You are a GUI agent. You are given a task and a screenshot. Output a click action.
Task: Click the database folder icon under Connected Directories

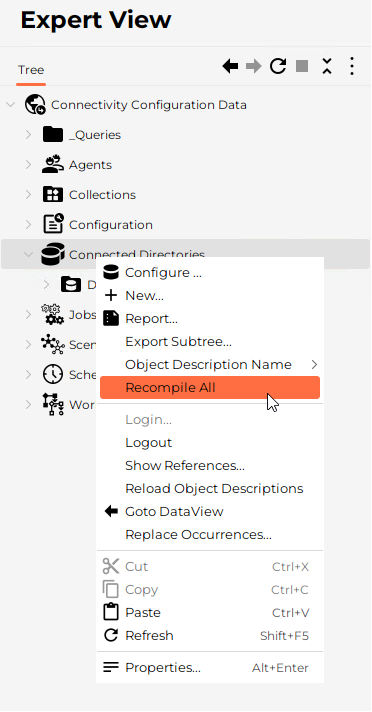pyautogui.click(x=71, y=284)
